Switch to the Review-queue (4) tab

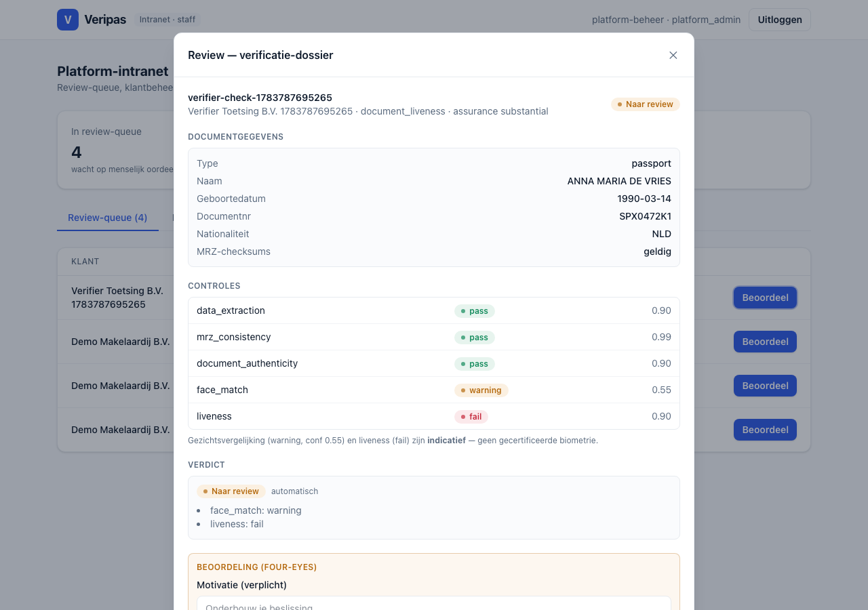[108, 218]
